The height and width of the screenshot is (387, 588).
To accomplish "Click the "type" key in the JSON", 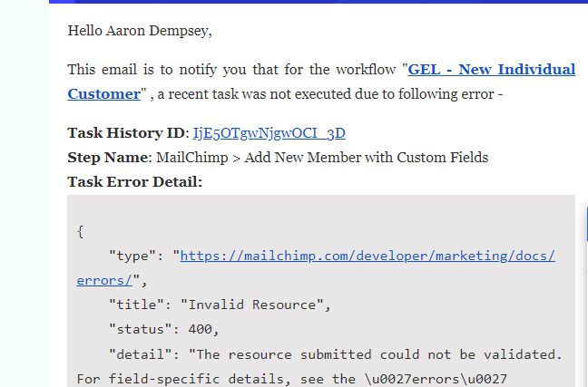I will pos(132,256).
